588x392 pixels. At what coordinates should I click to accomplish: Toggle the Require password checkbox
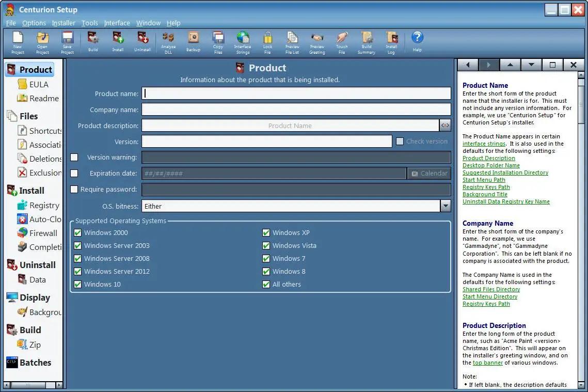coord(74,190)
